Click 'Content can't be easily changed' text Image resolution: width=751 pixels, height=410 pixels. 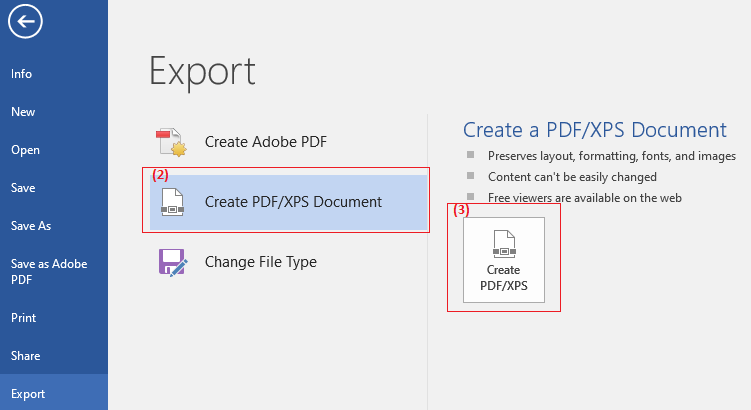pyautogui.click(x=572, y=177)
